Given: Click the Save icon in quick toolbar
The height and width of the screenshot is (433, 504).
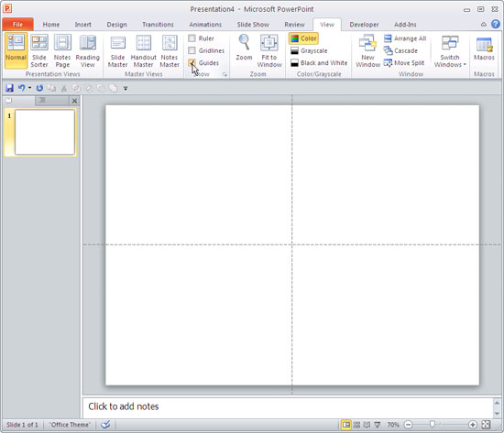Looking at the screenshot, I should tap(10, 88).
